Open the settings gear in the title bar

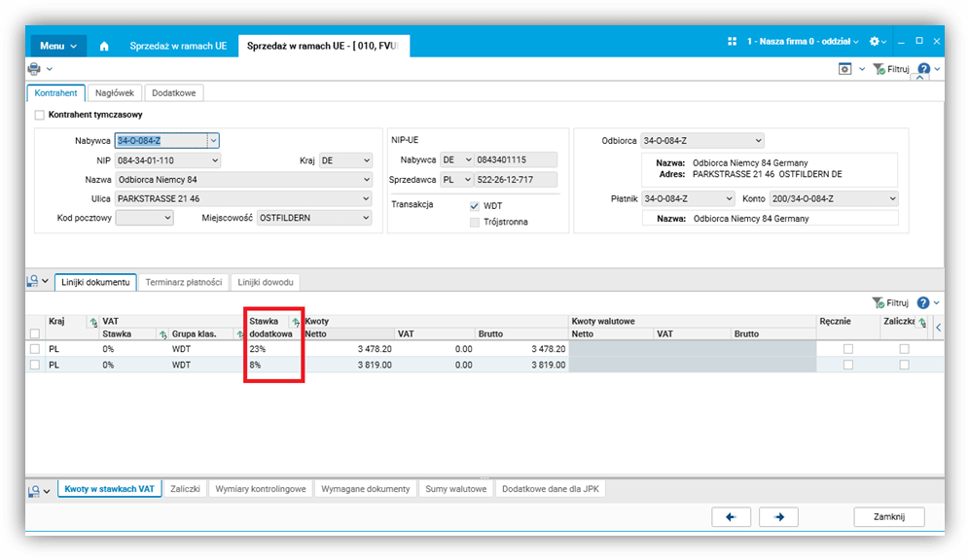[x=875, y=42]
